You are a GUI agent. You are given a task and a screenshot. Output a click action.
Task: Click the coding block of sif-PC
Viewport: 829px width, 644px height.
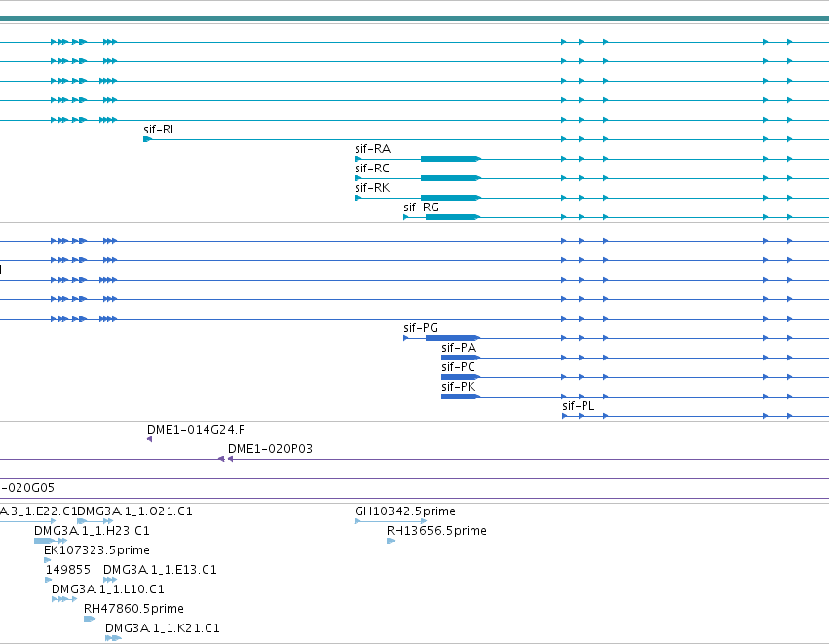460,377
